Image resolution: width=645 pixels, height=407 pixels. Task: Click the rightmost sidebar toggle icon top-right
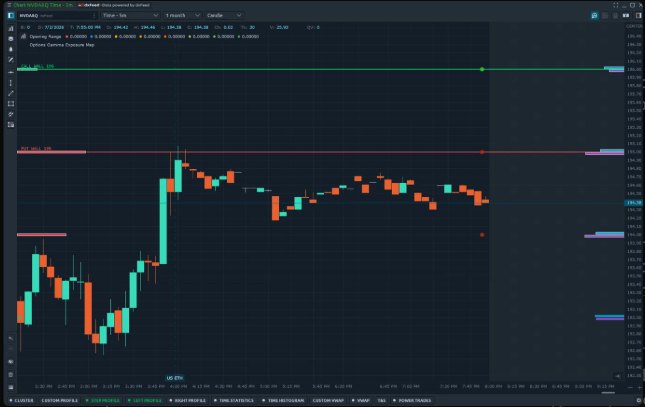tap(638, 15)
